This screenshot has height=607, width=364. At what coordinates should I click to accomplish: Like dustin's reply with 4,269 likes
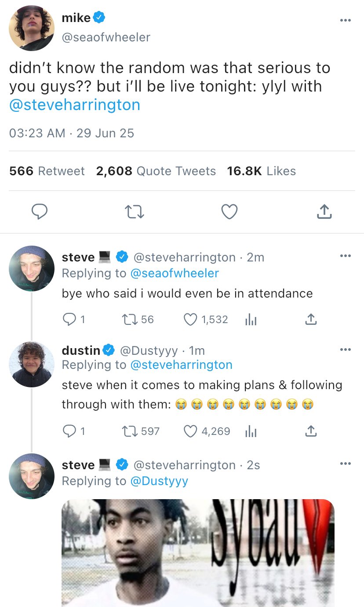tap(190, 431)
